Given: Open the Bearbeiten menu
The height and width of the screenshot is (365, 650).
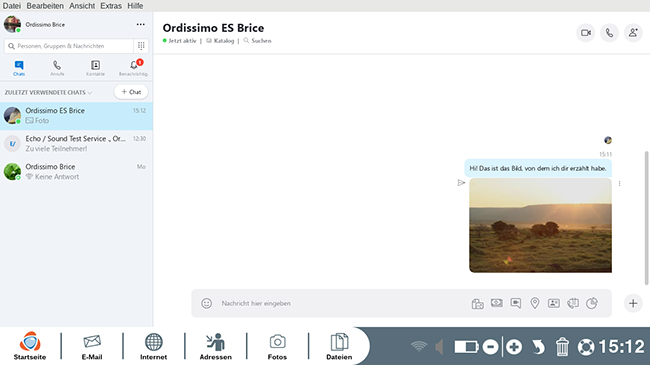Looking at the screenshot, I should click(45, 6).
